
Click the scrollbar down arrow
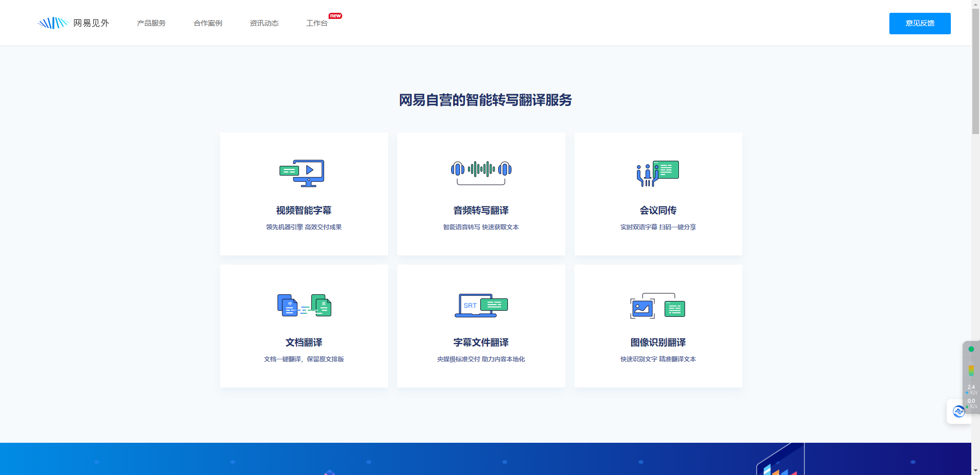tap(975, 470)
